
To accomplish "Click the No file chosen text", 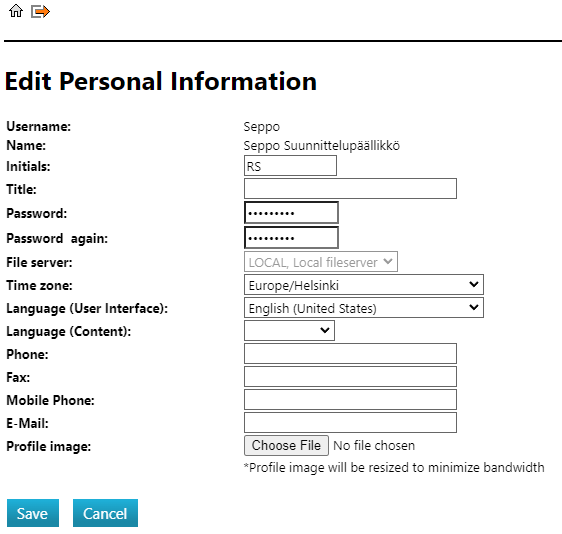I will tap(374, 446).
